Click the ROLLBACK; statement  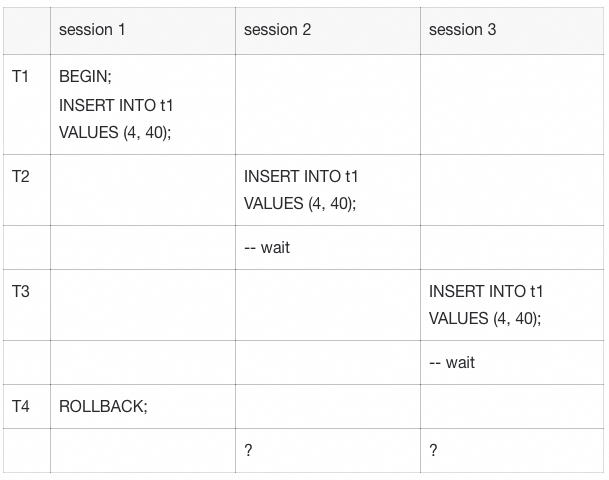(x=103, y=406)
